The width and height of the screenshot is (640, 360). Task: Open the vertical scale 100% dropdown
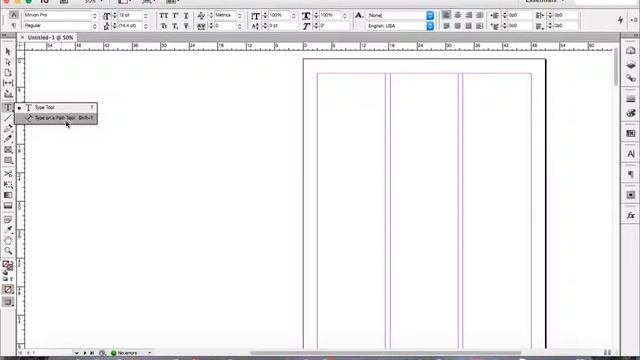pyautogui.click(x=293, y=16)
